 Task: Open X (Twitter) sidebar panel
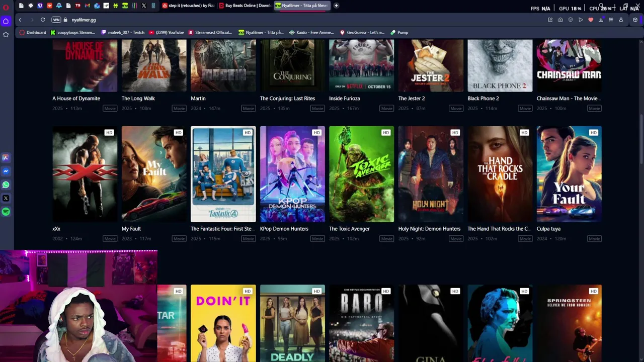6,198
